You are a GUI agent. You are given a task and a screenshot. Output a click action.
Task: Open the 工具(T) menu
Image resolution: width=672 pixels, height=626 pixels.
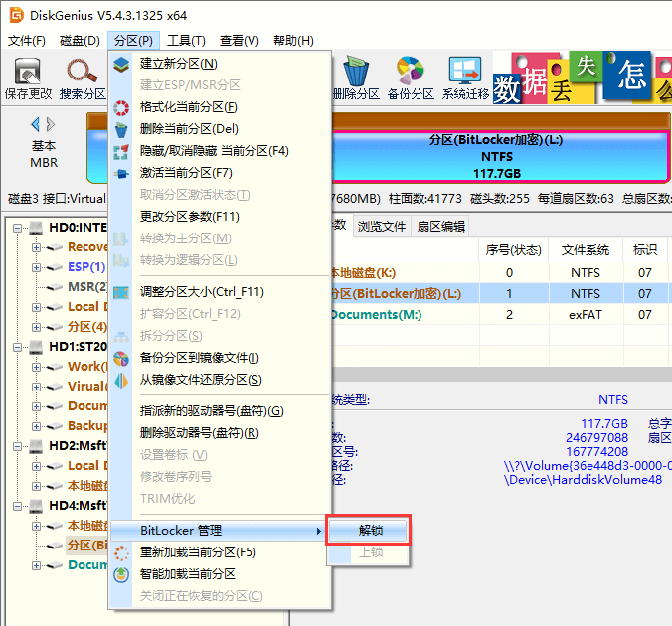click(x=187, y=41)
